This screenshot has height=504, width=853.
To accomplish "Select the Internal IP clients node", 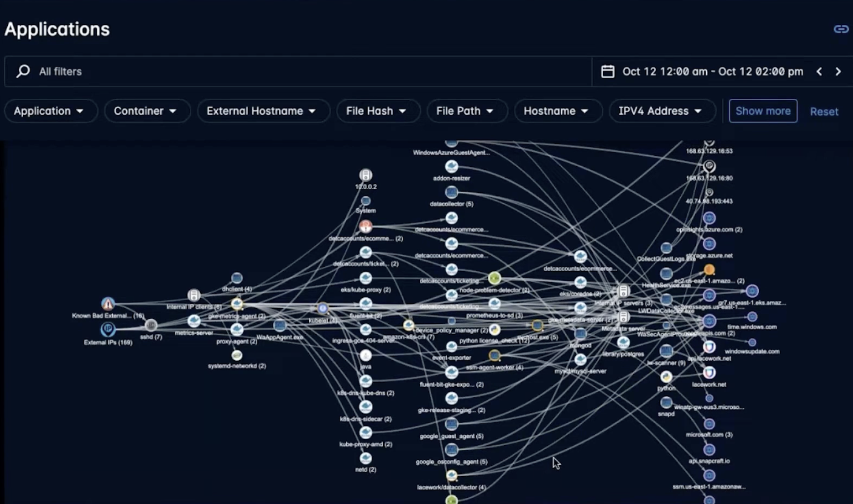I will click(x=194, y=295).
